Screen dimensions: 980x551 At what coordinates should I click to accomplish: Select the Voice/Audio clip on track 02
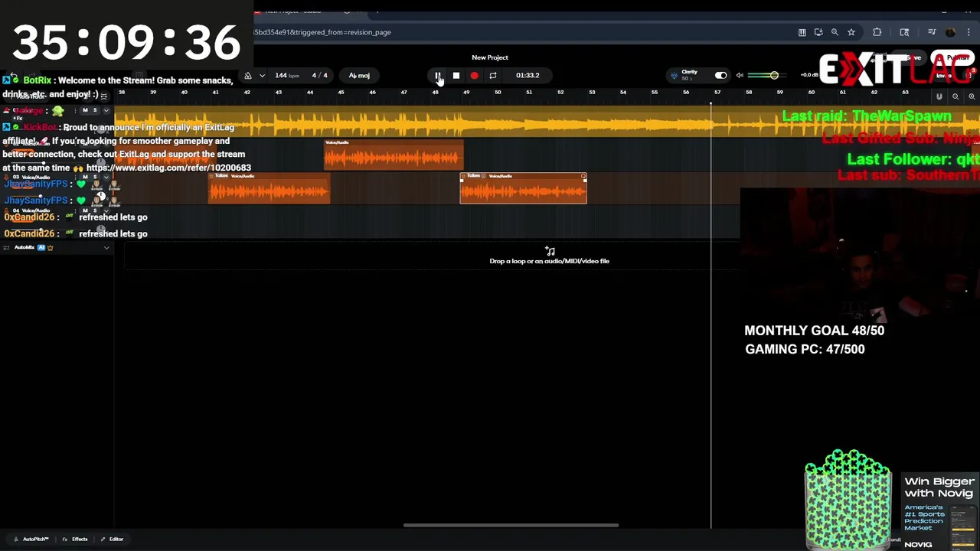point(394,155)
